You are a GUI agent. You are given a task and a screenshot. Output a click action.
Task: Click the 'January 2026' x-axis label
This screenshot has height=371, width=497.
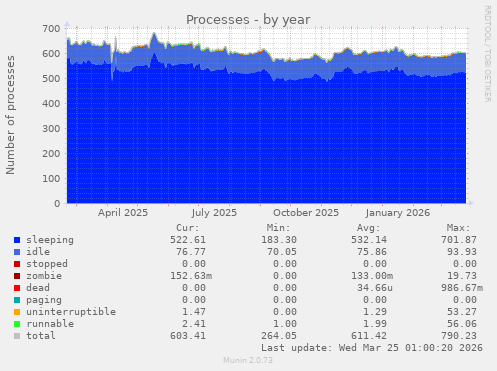tap(398, 213)
